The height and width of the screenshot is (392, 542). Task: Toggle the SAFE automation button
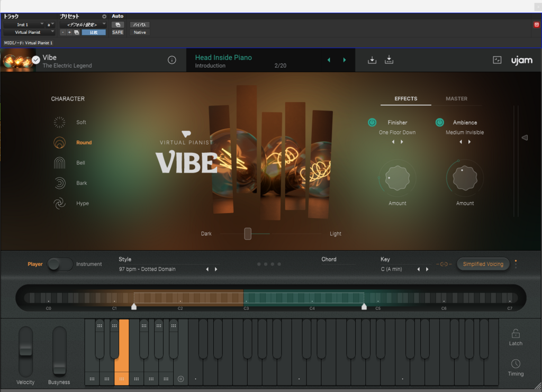tap(118, 32)
